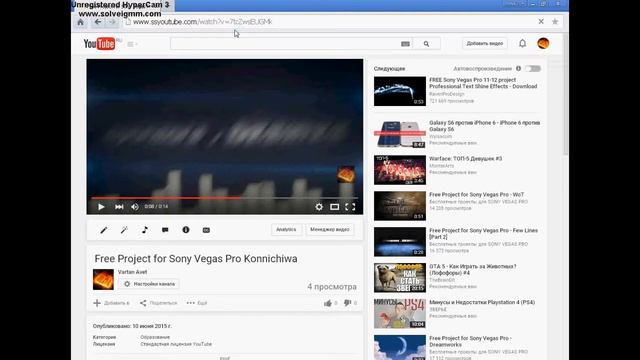Click the Менеджер видео button

pos(329,229)
